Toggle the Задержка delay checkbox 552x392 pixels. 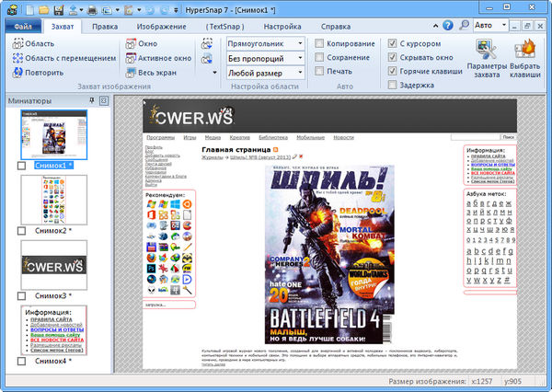(x=393, y=84)
